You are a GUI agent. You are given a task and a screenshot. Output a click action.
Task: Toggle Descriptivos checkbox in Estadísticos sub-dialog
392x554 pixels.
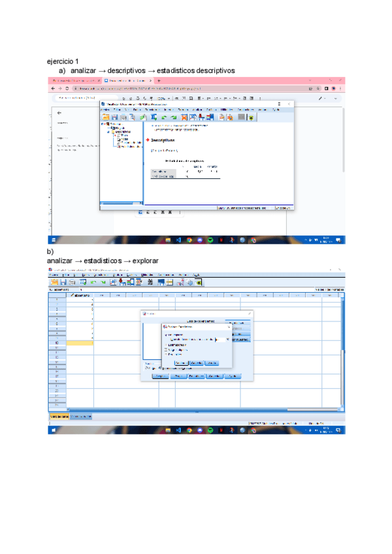pos(166,334)
